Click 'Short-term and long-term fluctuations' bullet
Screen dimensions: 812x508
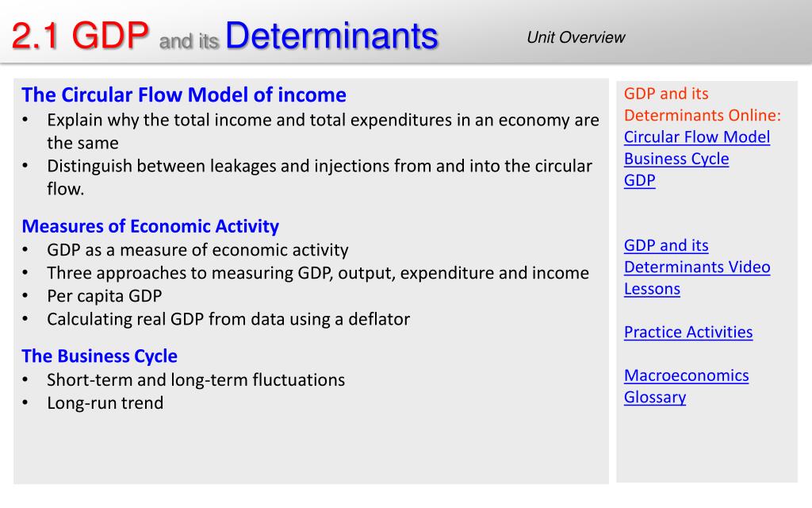(196, 380)
